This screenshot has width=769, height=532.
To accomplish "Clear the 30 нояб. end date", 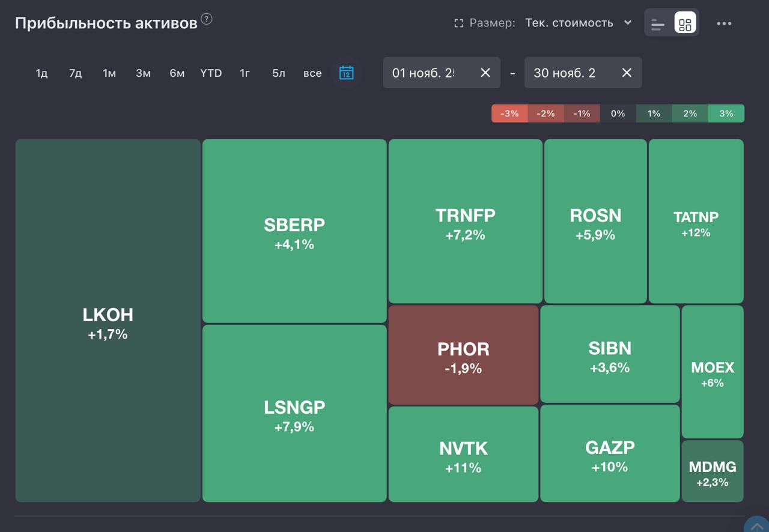I will 627,73.
